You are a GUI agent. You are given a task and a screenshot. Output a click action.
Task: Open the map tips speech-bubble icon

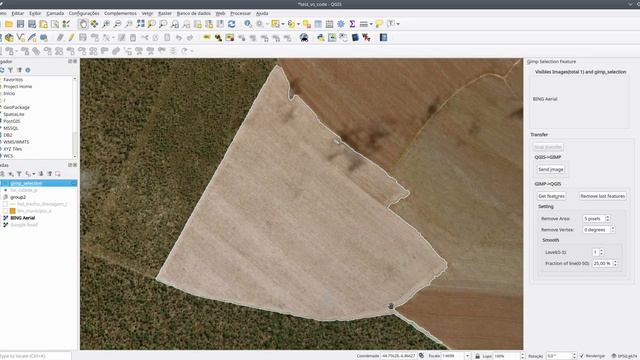pos(379,24)
